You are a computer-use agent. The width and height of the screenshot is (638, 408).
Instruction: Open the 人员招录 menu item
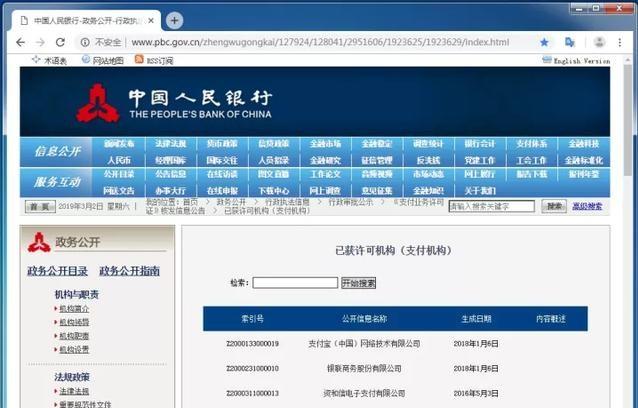273,160
